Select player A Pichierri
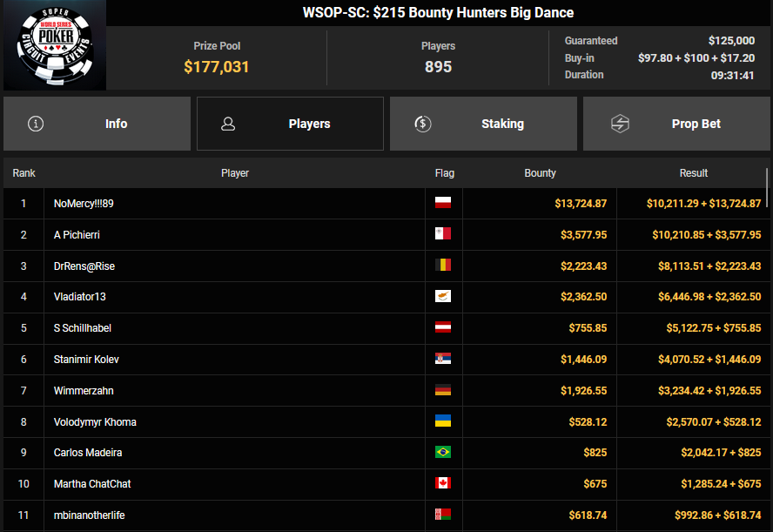Viewport: 773px width, 532px height. click(x=77, y=235)
